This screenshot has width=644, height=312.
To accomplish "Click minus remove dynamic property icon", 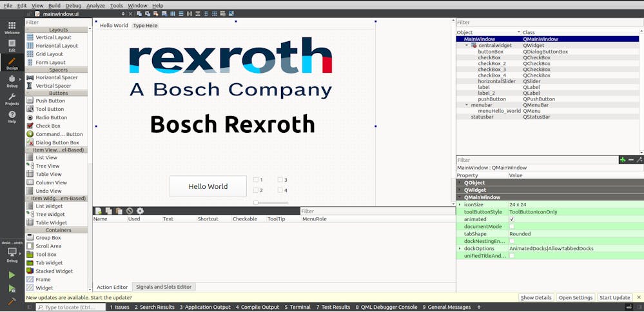I will pyautogui.click(x=631, y=160).
